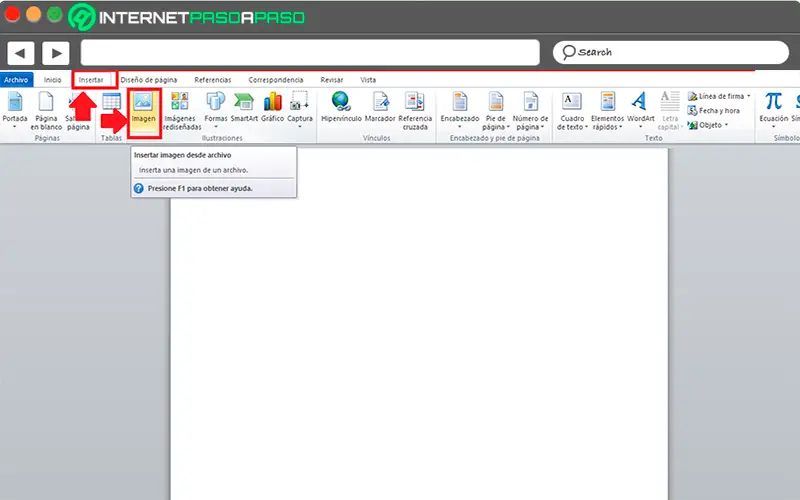
Task: Expand the Formas dropdown arrow
Action: [216, 127]
